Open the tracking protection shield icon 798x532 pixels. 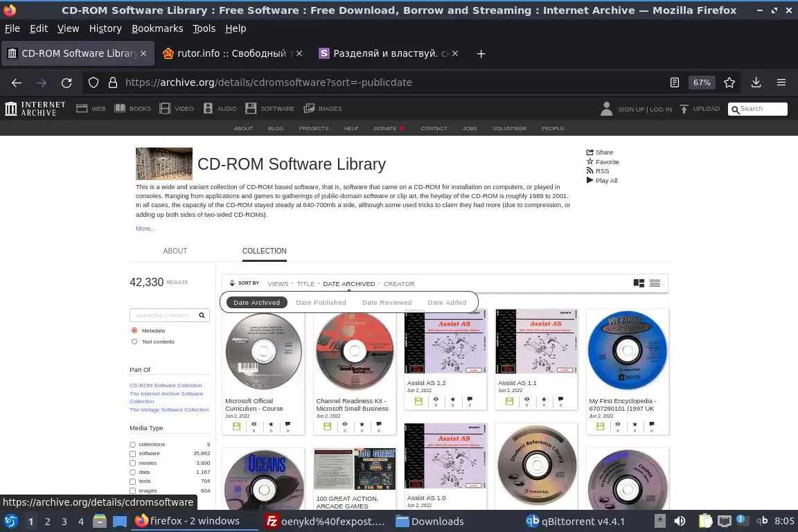93,82
